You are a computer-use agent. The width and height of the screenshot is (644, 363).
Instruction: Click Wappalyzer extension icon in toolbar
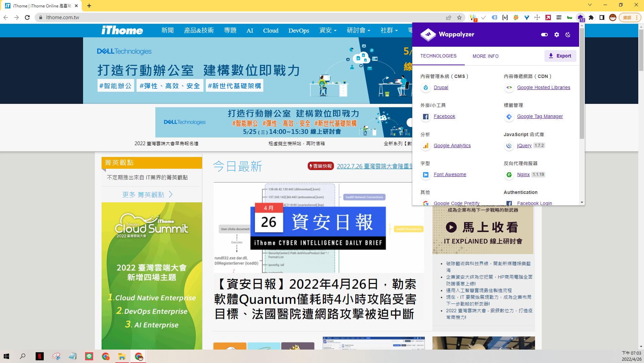[x=580, y=18]
